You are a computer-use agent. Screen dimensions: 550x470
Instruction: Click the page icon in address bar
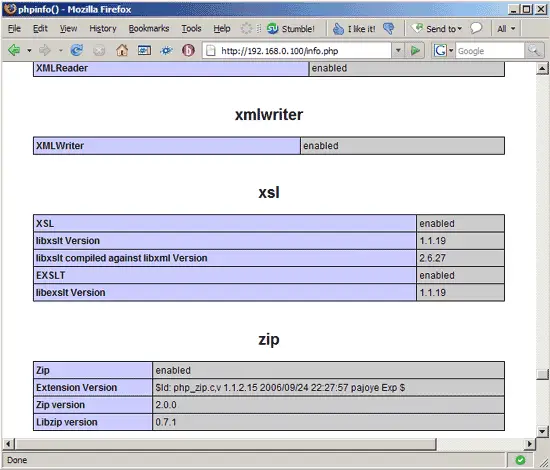210,51
